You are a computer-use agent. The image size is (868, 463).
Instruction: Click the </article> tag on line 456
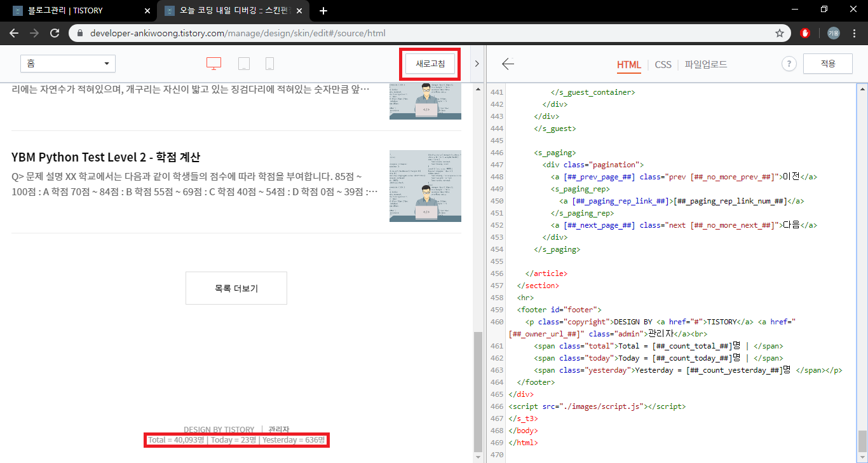coord(546,273)
